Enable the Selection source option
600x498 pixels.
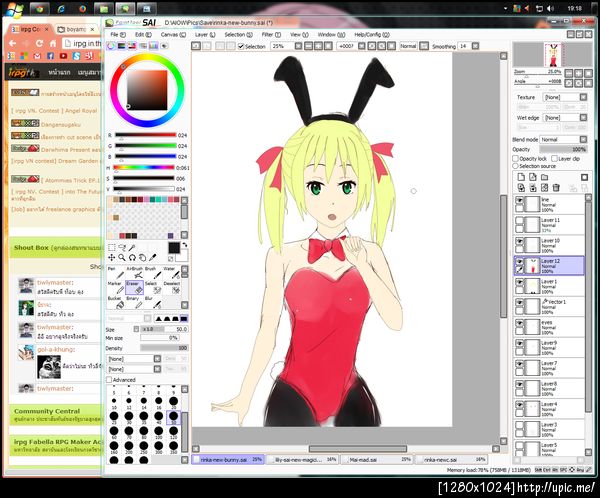515,166
